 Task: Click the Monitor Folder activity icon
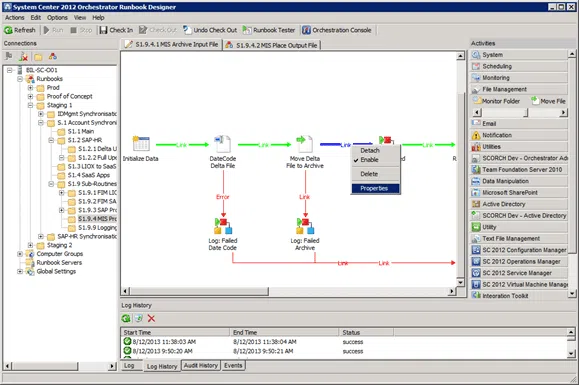pyautogui.click(x=477, y=101)
